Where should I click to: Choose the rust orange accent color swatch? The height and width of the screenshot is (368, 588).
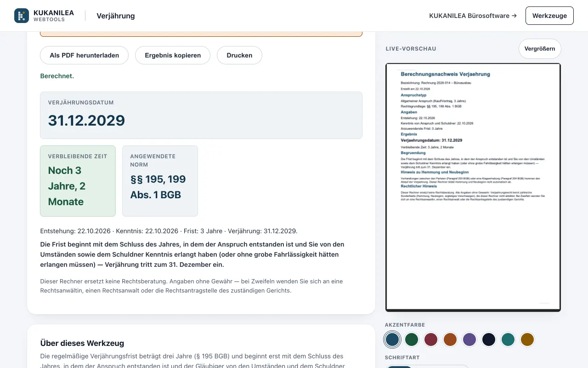450,339
